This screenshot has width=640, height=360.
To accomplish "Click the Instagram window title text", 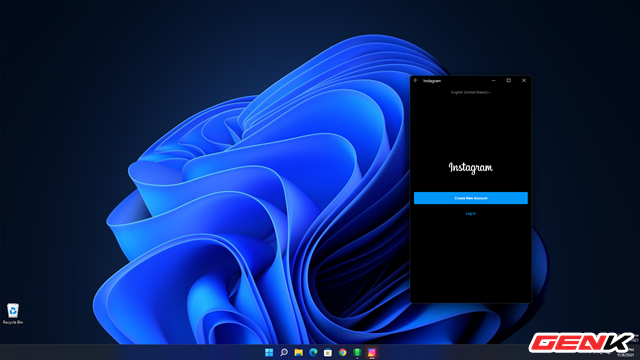I will (x=432, y=81).
